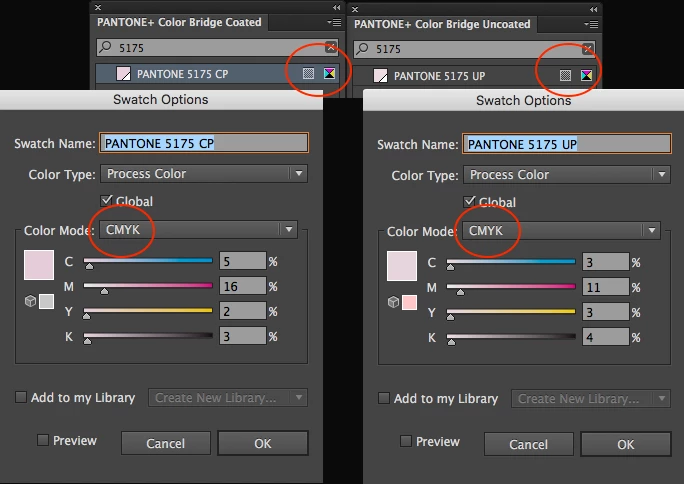This screenshot has height=484, width=684.
Task: Open Create New Library dropdown in the CP dialog
Action: (228, 397)
